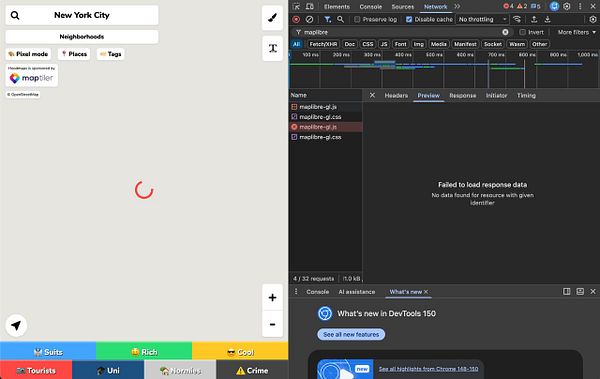Stop recording network log
Screen dimensions: 600x379
[296, 19]
